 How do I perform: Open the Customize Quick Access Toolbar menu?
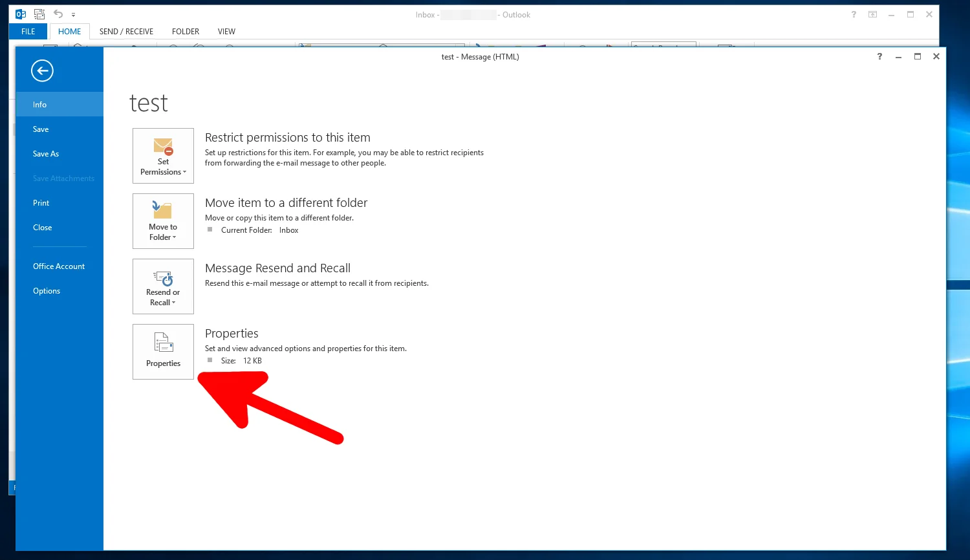pos(74,14)
